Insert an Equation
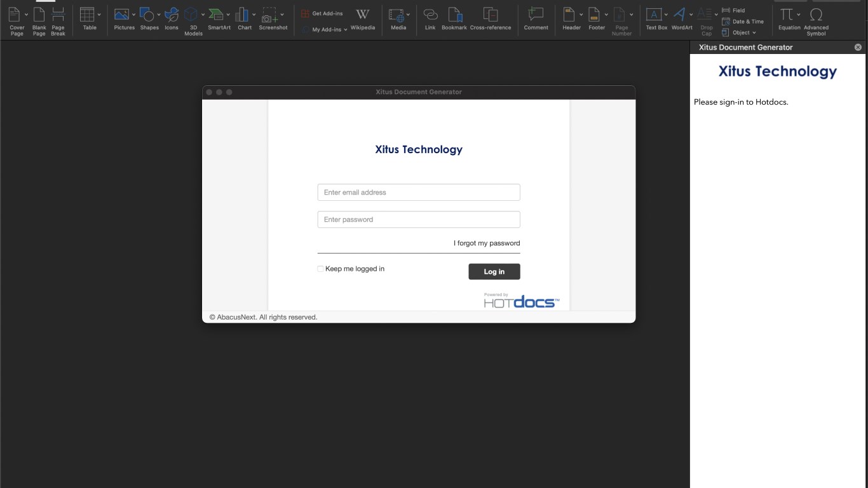 789,18
